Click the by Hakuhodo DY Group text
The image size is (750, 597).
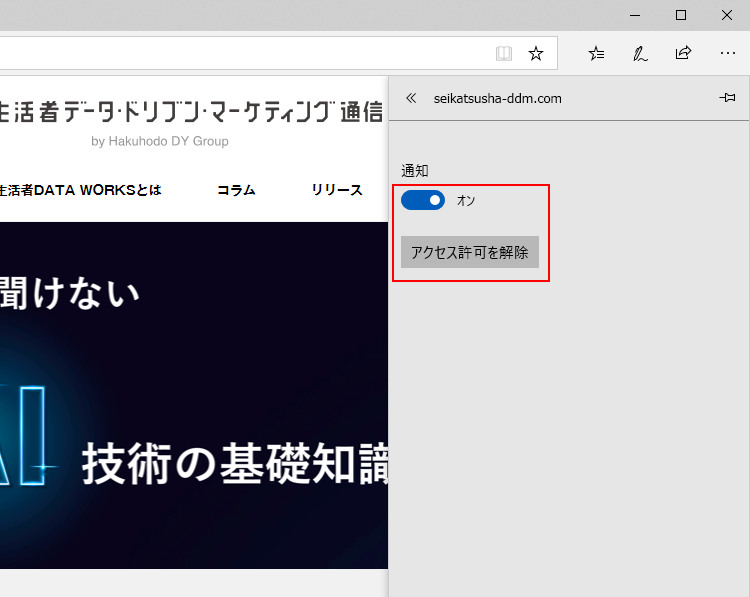tap(160, 142)
